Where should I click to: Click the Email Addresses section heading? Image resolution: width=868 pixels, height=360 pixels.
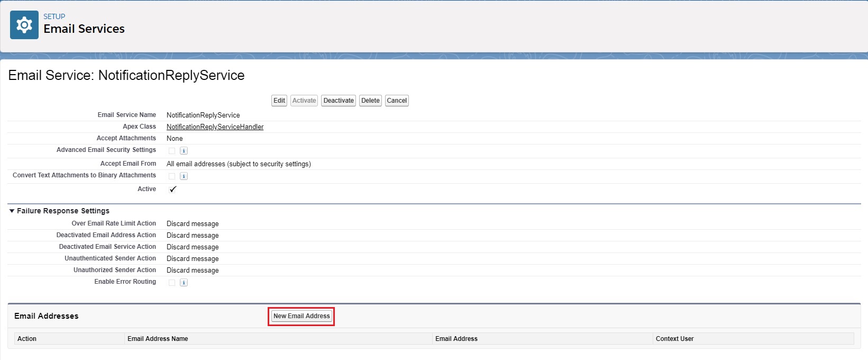click(x=47, y=316)
